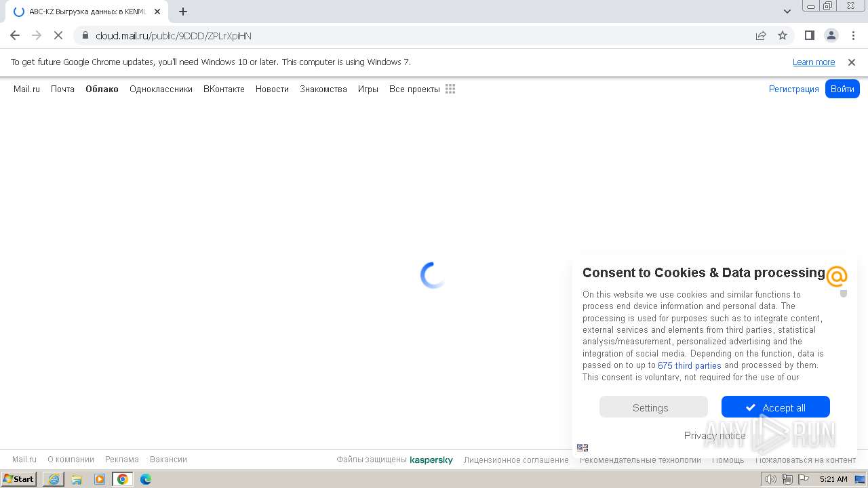This screenshot has height=488, width=868.
Task: Open the Chrome profile menu
Action: point(831,35)
